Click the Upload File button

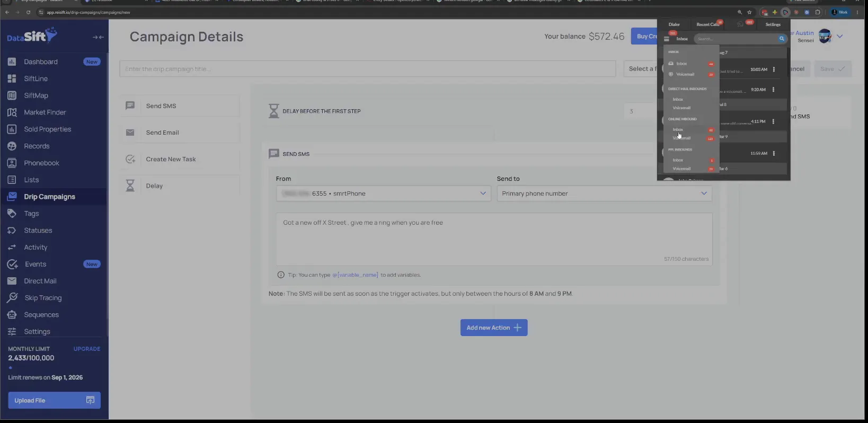coord(54,400)
